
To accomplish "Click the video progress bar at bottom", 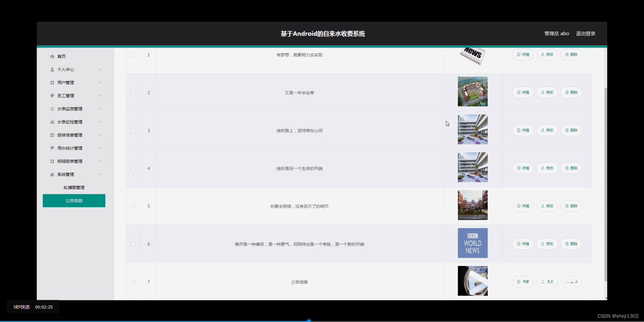I will point(309,320).
